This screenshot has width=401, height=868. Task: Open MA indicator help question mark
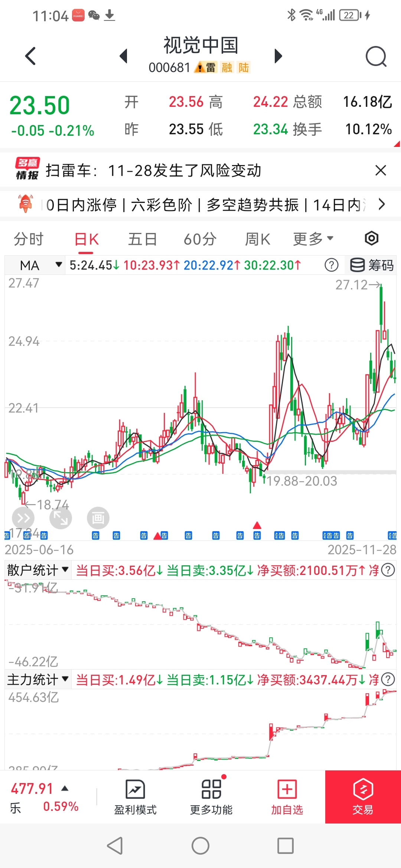point(331,265)
